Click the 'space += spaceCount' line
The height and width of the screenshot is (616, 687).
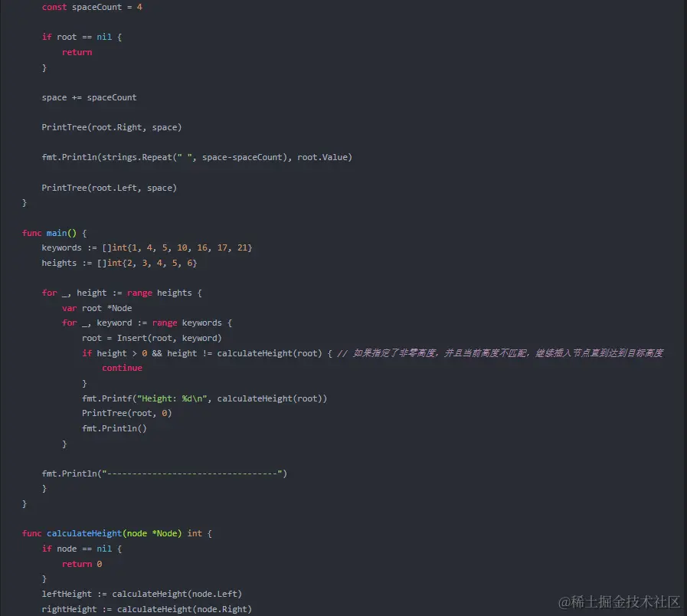click(x=89, y=97)
